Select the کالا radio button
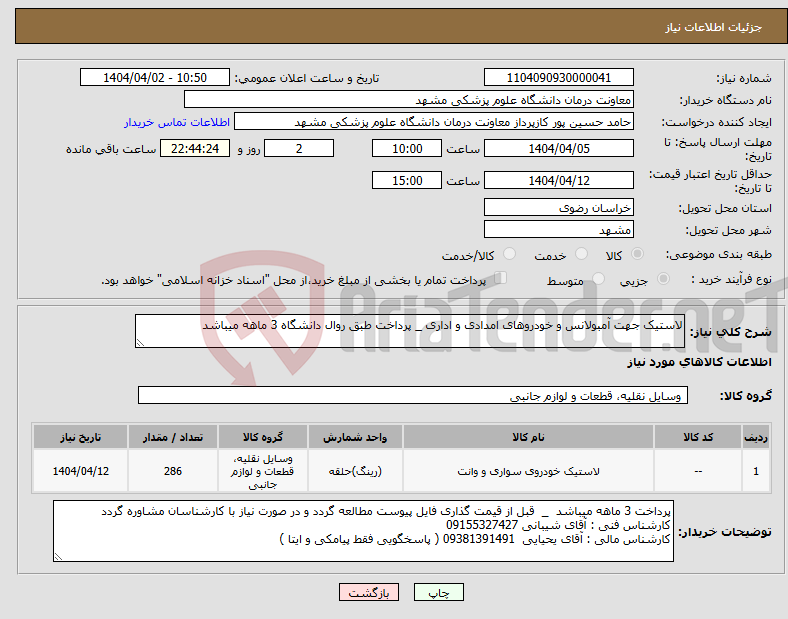 tap(637, 254)
